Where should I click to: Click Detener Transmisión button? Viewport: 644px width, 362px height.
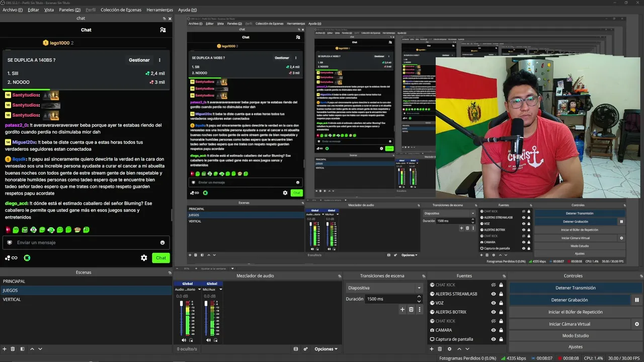pos(576,288)
